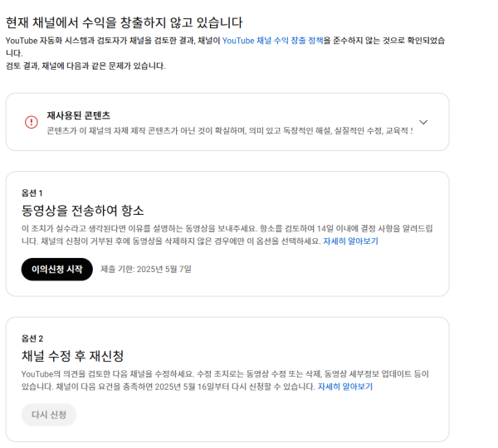Click the 옵션 2 label
The image size is (498, 448).
click(x=32, y=338)
